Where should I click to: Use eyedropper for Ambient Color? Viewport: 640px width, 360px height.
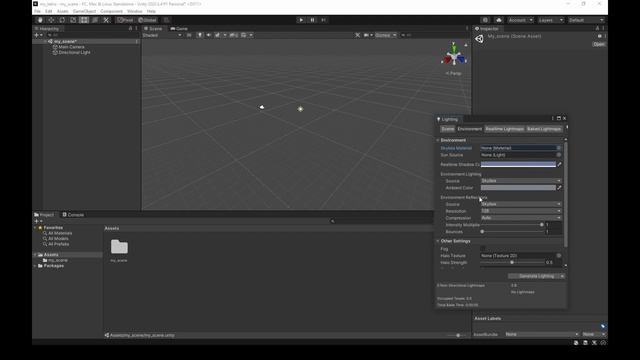(x=560, y=188)
